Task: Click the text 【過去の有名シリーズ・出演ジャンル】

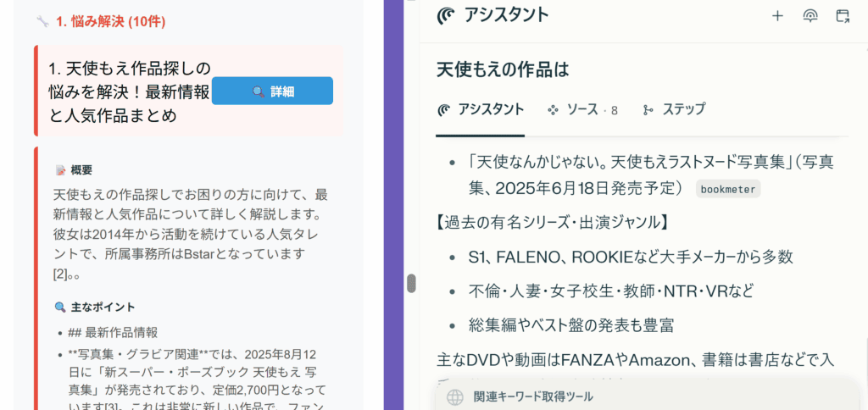Action: pos(554,223)
